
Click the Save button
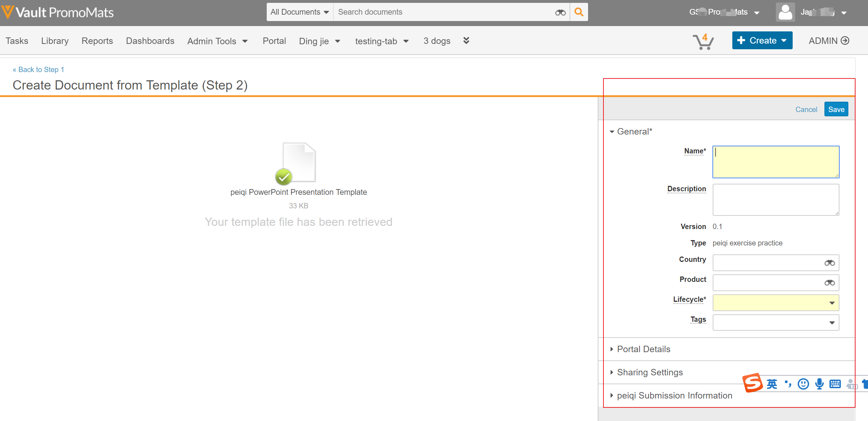click(836, 109)
